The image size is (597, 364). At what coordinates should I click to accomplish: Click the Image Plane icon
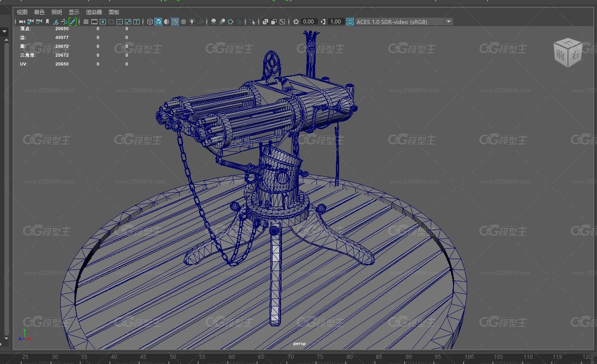coord(56,22)
